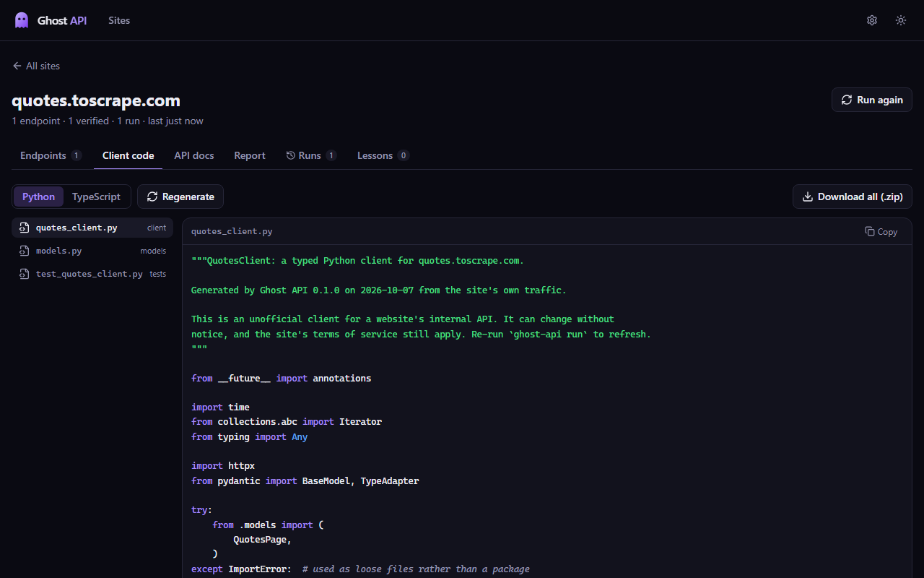Click the 'QuotesPage,' code line
This screenshot has height=578, width=924.
[262, 539]
